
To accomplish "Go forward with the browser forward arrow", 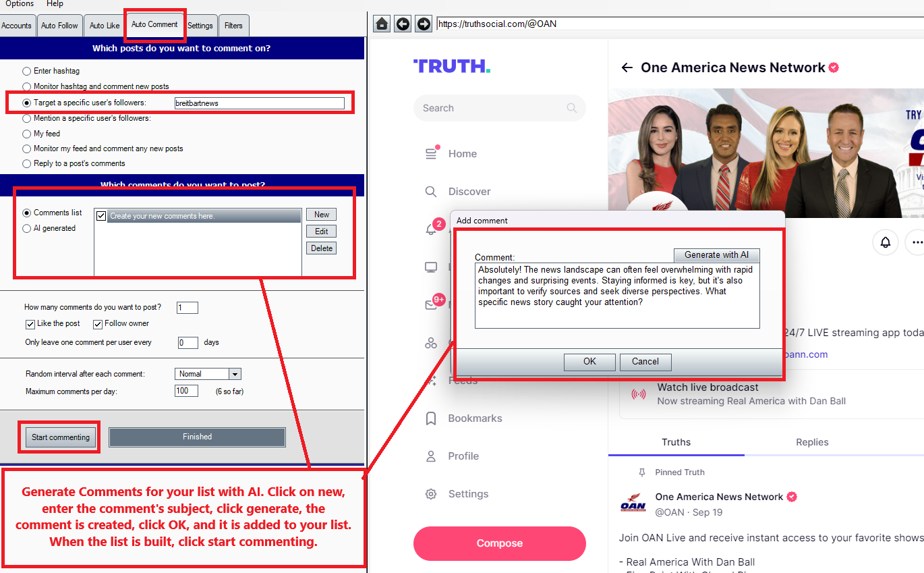I will [x=424, y=24].
